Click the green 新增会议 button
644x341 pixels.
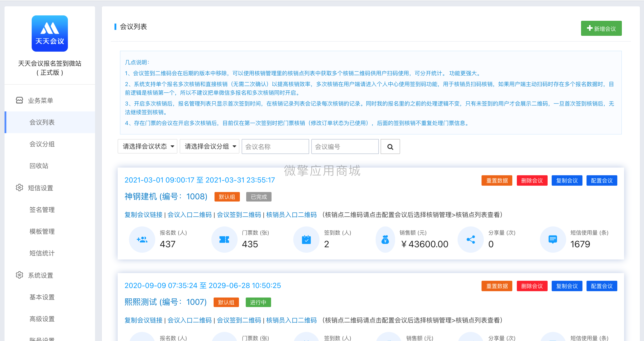coord(601,28)
